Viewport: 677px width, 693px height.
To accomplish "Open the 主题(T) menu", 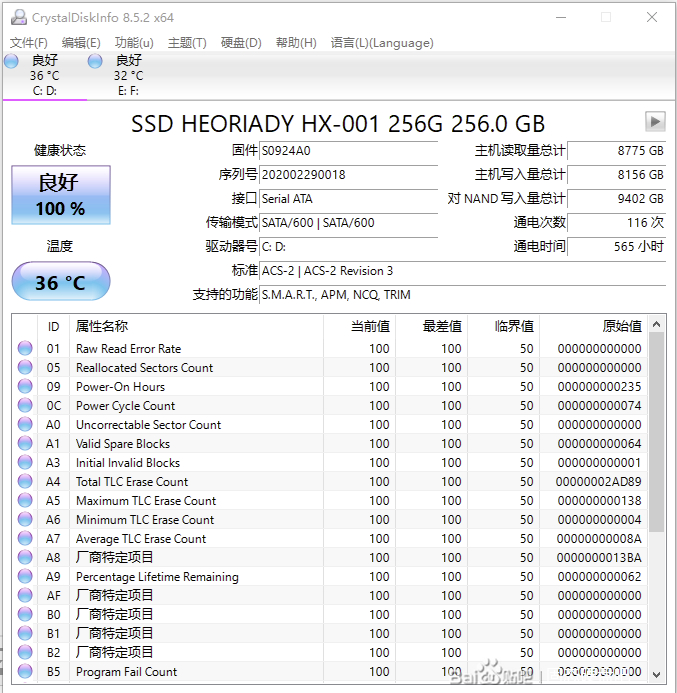I will [x=187, y=43].
